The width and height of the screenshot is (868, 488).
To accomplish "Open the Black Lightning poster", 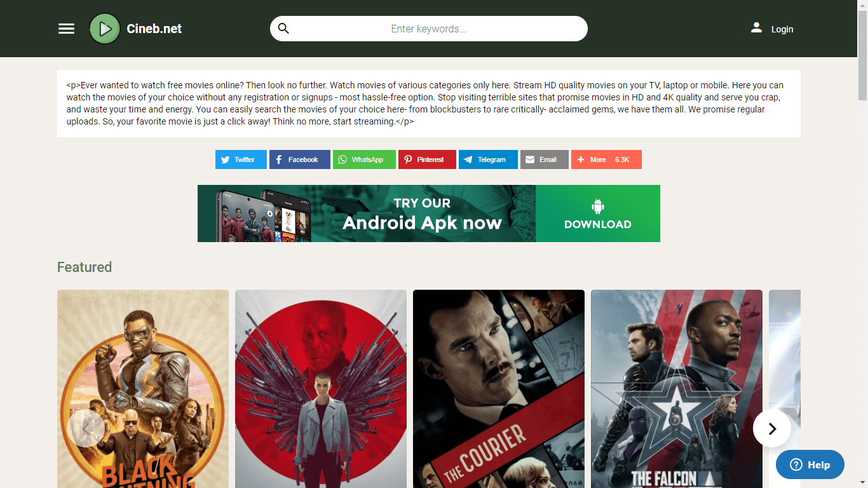I will point(143,389).
